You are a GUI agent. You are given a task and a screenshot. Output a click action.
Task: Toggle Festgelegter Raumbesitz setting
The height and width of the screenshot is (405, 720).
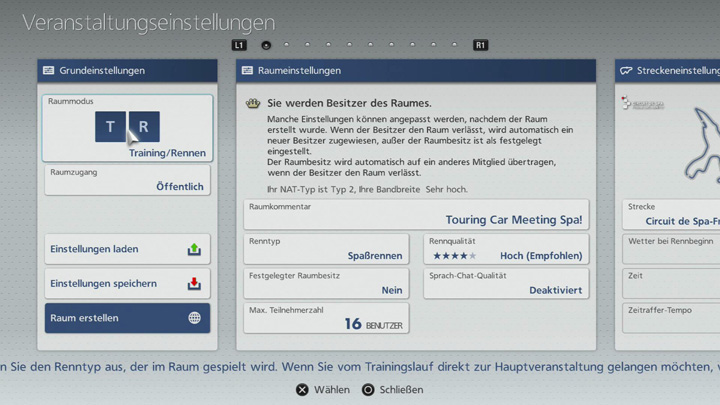(x=326, y=283)
